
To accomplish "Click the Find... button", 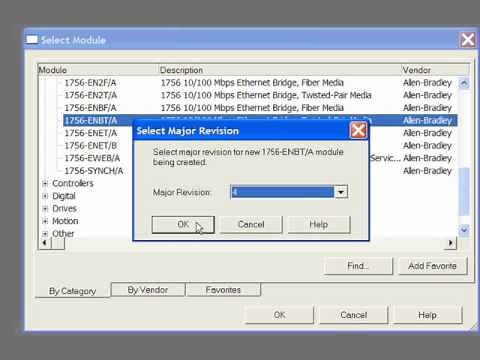I will (358, 266).
